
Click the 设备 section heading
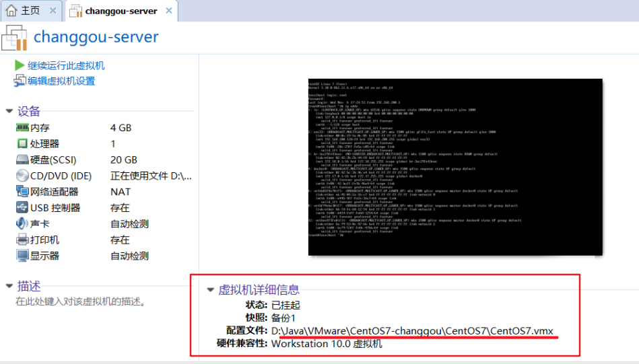[29, 111]
